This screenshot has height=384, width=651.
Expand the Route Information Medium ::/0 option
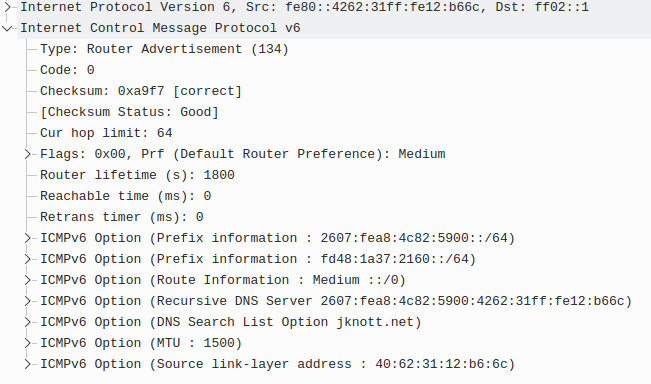click(27, 280)
